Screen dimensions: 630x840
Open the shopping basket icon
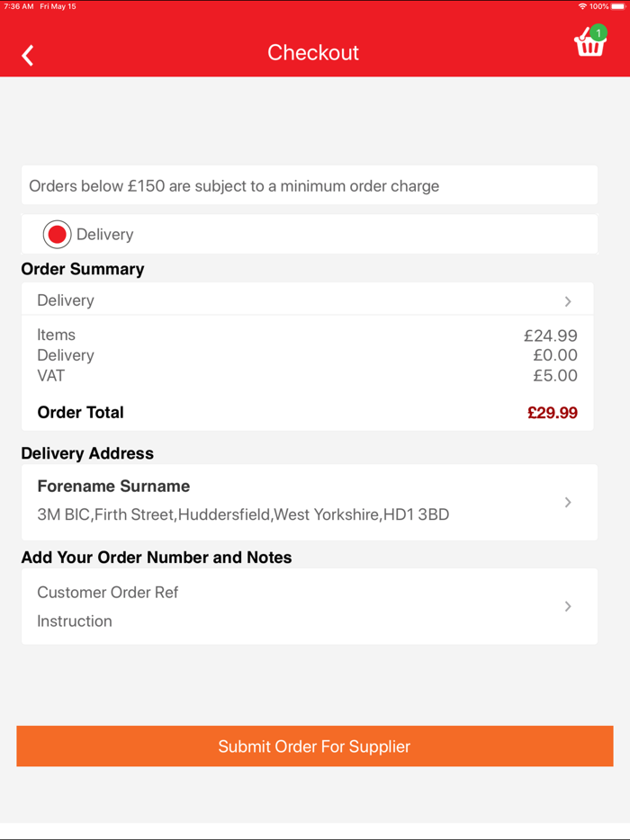pos(589,45)
